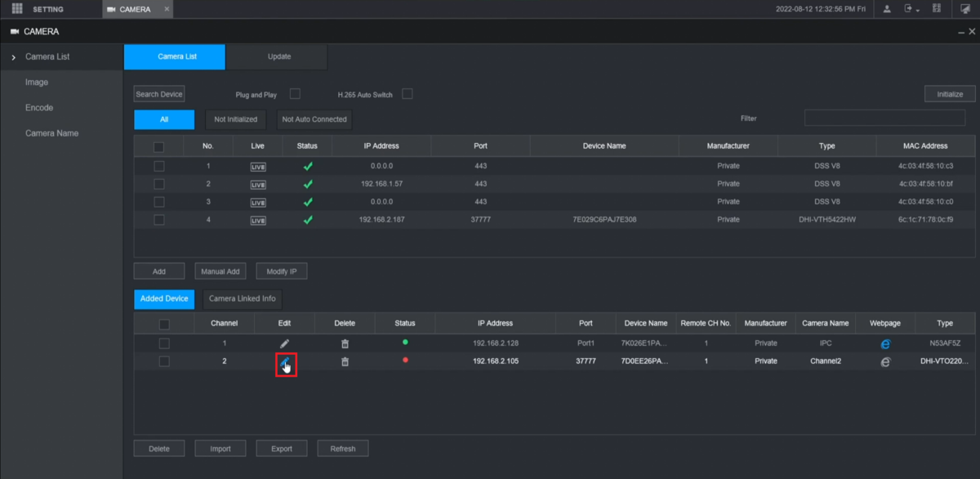Click the user account icon
The width and height of the screenshot is (980, 479).
(887, 9)
